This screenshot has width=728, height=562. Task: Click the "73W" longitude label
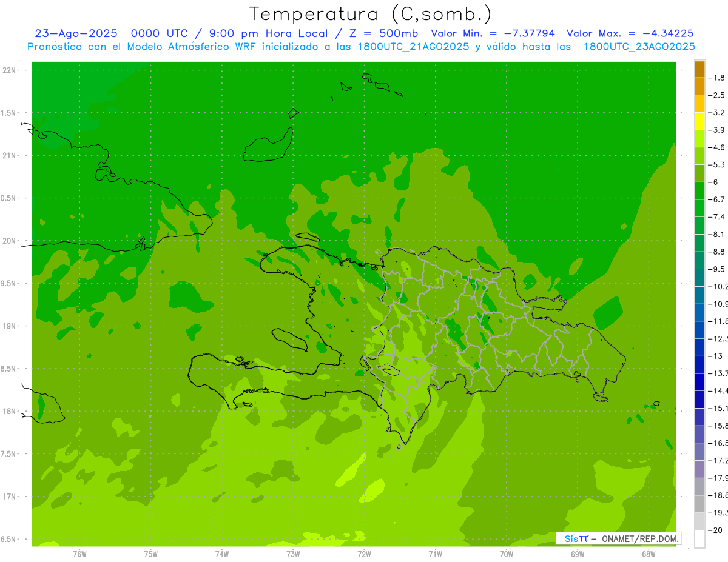pyautogui.click(x=293, y=554)
